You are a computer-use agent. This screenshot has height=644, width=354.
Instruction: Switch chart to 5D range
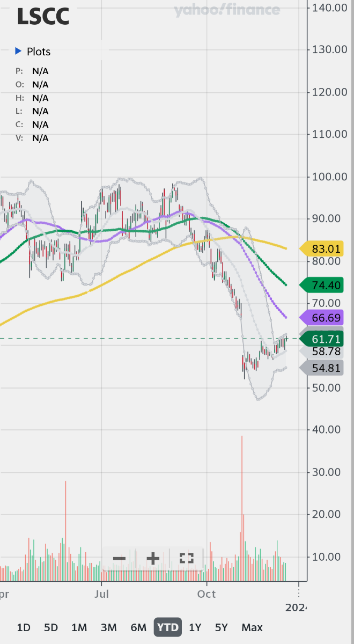(51, 627)
